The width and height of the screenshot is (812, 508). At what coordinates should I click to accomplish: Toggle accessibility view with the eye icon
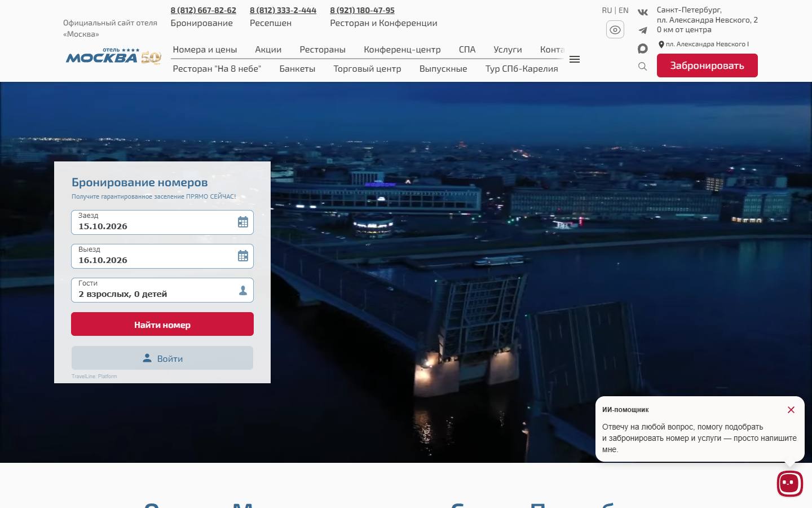pyautogui.click(x=615, y=29)
